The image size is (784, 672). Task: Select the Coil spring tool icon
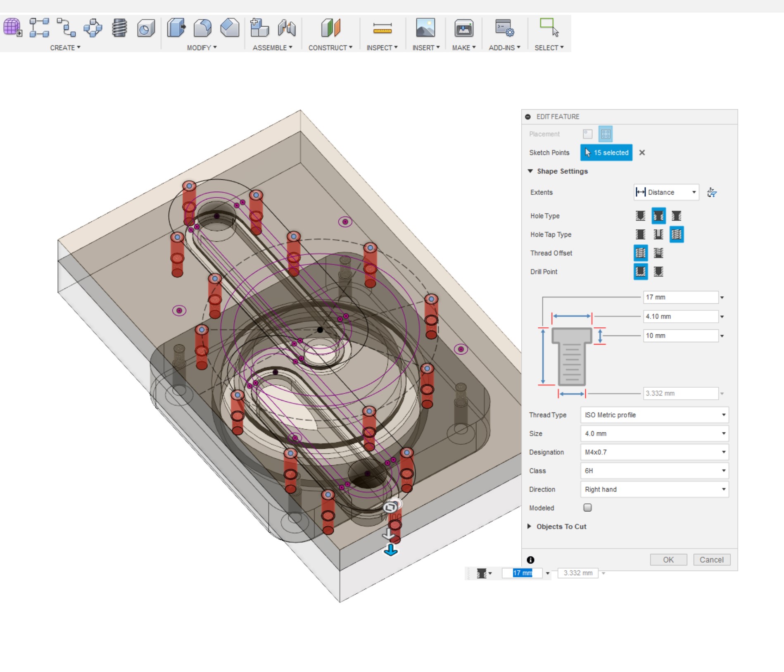click(119, 28)
